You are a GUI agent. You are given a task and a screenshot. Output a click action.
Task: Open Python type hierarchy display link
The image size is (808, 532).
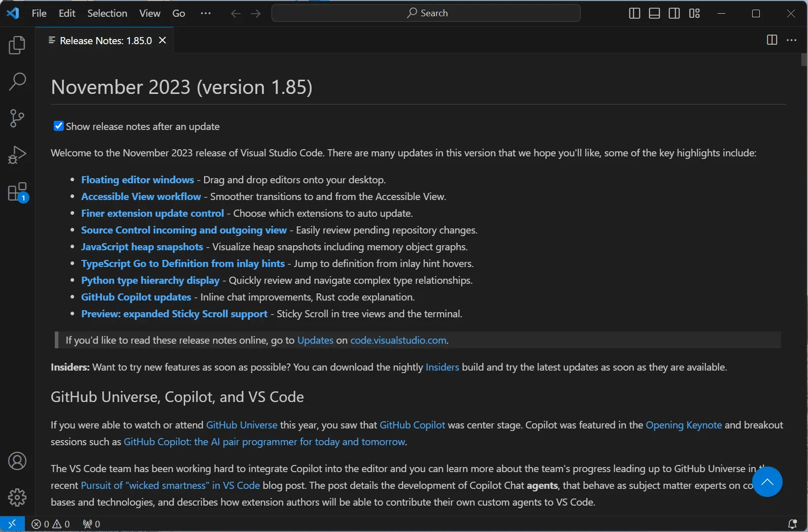[150, 280]
